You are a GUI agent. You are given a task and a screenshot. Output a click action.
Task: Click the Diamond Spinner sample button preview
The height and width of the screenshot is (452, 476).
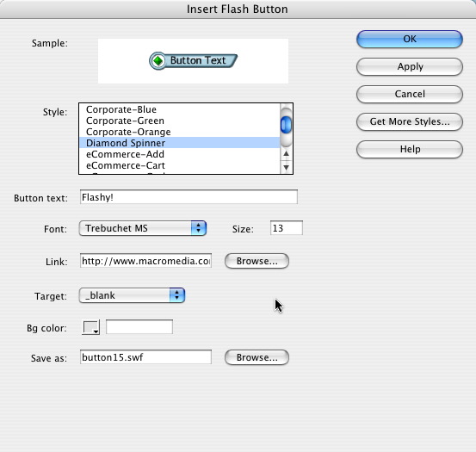(193, 61)
